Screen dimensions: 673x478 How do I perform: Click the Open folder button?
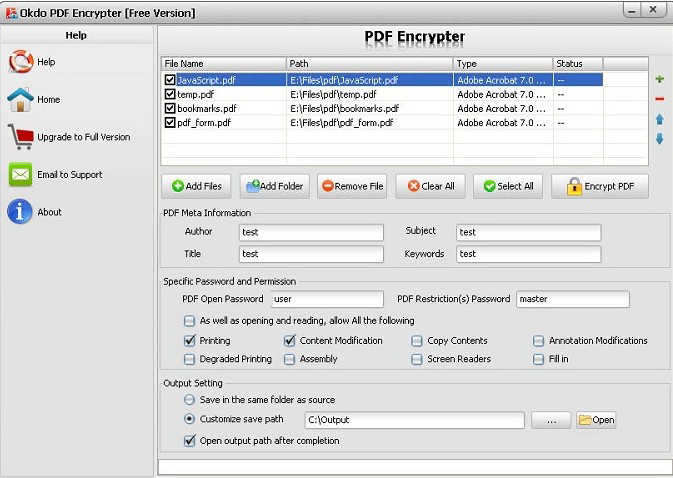pos(596,420)
